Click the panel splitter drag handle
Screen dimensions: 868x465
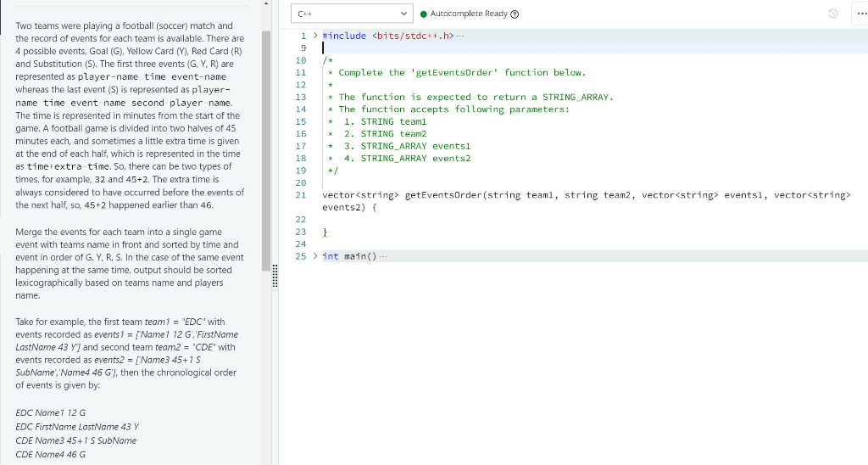click(275, 276)
